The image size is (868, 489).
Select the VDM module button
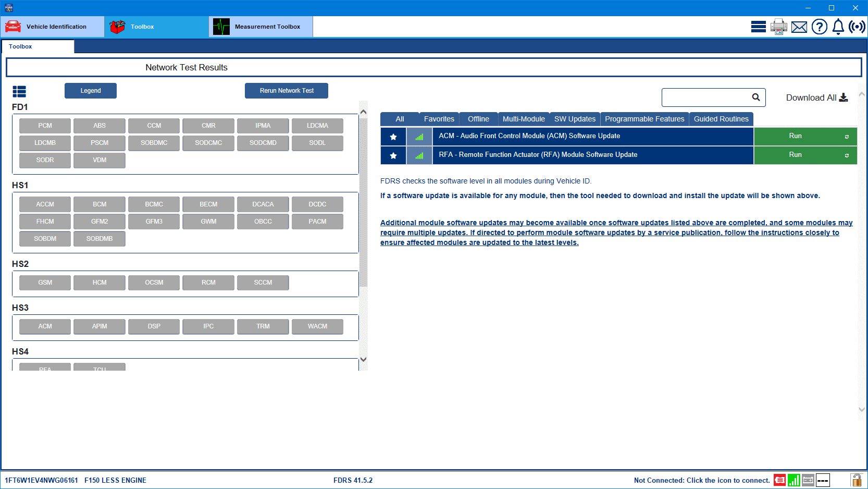[x=100, y=160]
